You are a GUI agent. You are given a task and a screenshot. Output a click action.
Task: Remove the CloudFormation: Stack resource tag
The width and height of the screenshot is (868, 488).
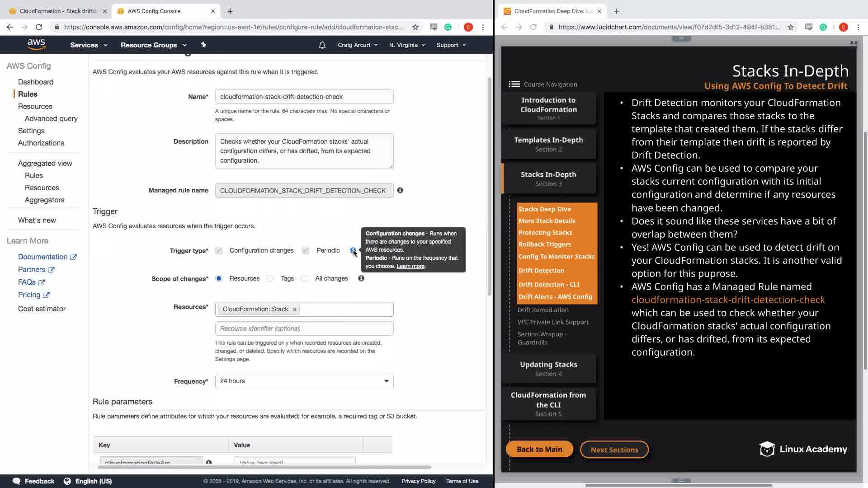[x=295, y=310]
